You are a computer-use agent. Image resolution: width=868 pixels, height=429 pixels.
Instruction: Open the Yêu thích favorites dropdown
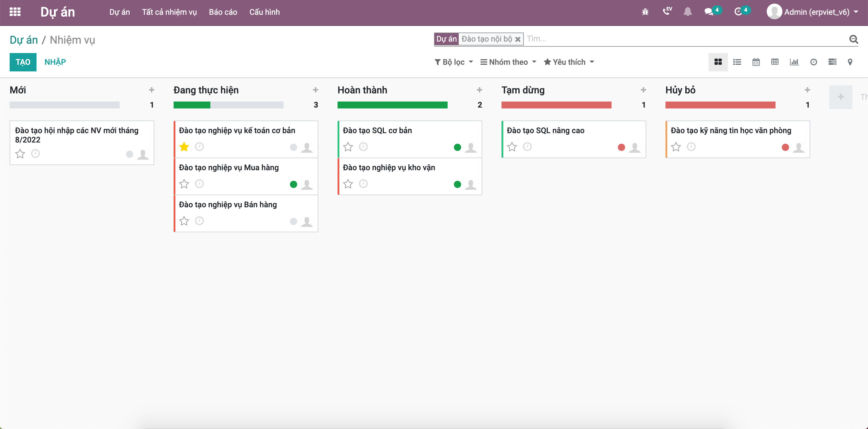point(569,62)
